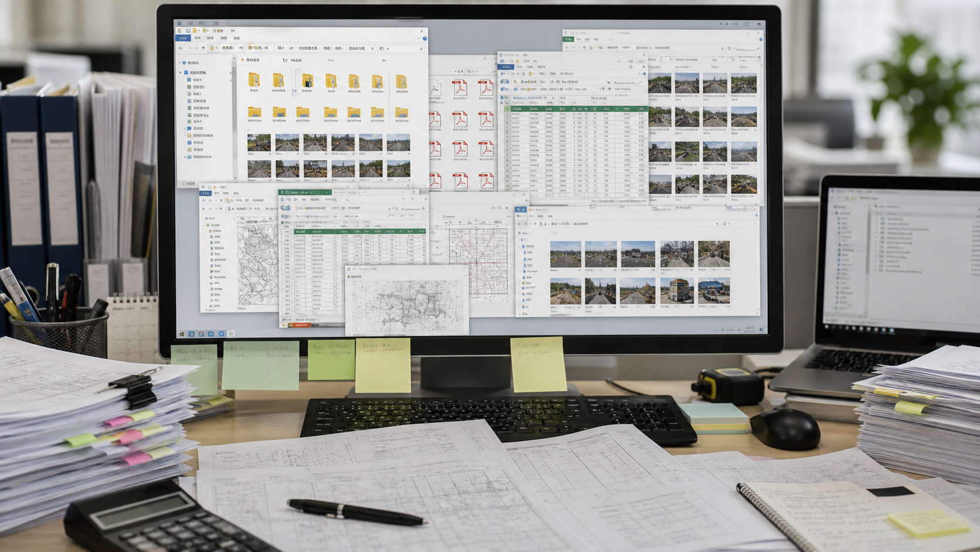Image resolution: width=980 pixels, height=552 pixels.
Task: Select the last folder in the first folder row
Action: pyautogui.click(x=401, y=82)
